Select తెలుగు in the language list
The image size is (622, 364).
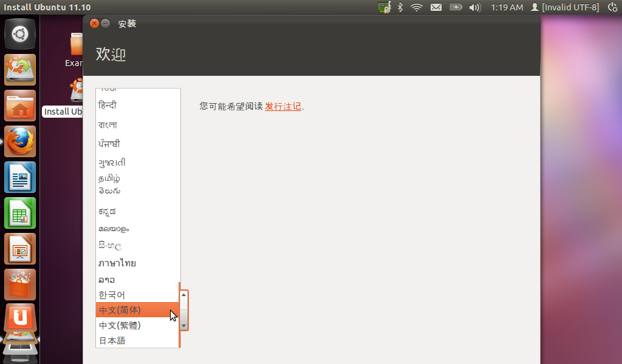coord(137,191)
